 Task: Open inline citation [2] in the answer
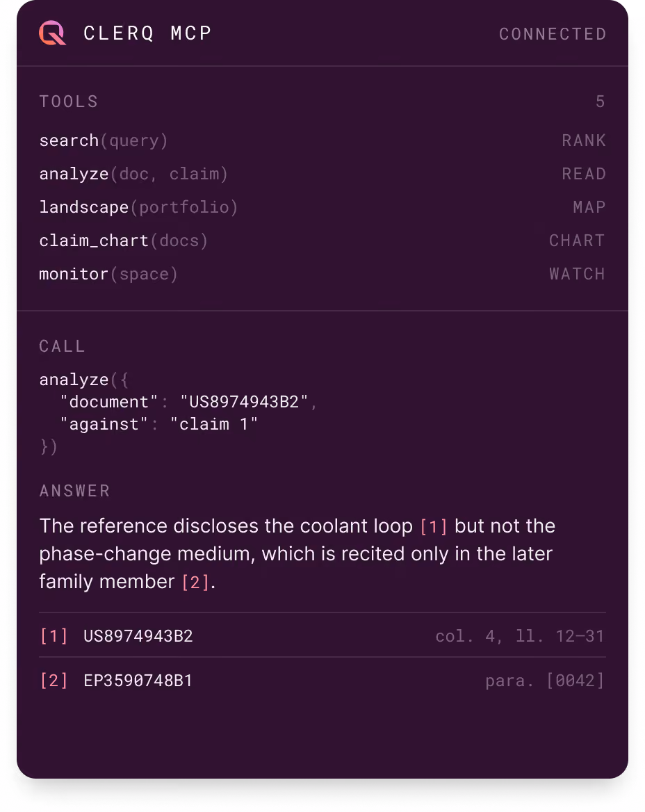tap(195, 582)
